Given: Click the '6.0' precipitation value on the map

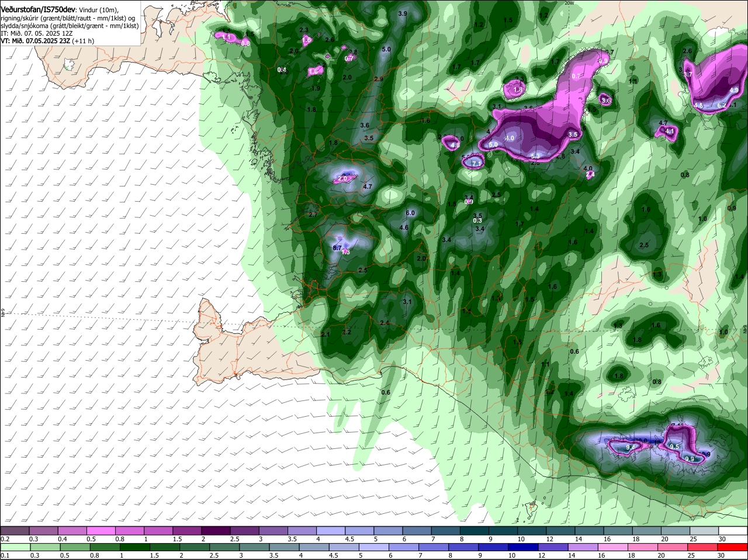Looking at the screenshot, I should click(410, 213).
